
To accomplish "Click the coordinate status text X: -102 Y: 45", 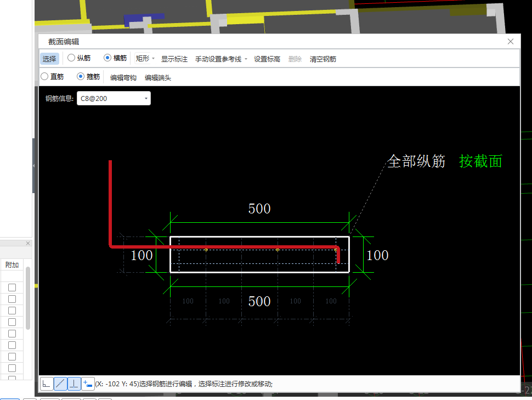I will click(117, 384).
